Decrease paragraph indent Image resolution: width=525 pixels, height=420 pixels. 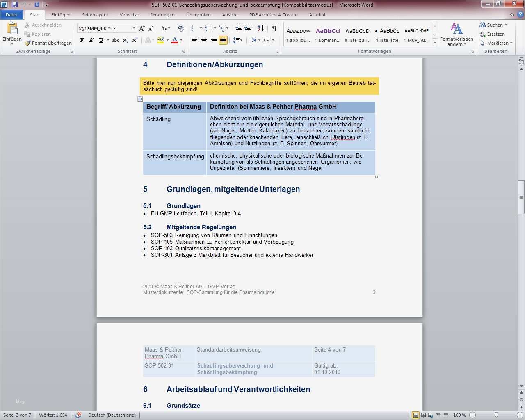(239, 28)
